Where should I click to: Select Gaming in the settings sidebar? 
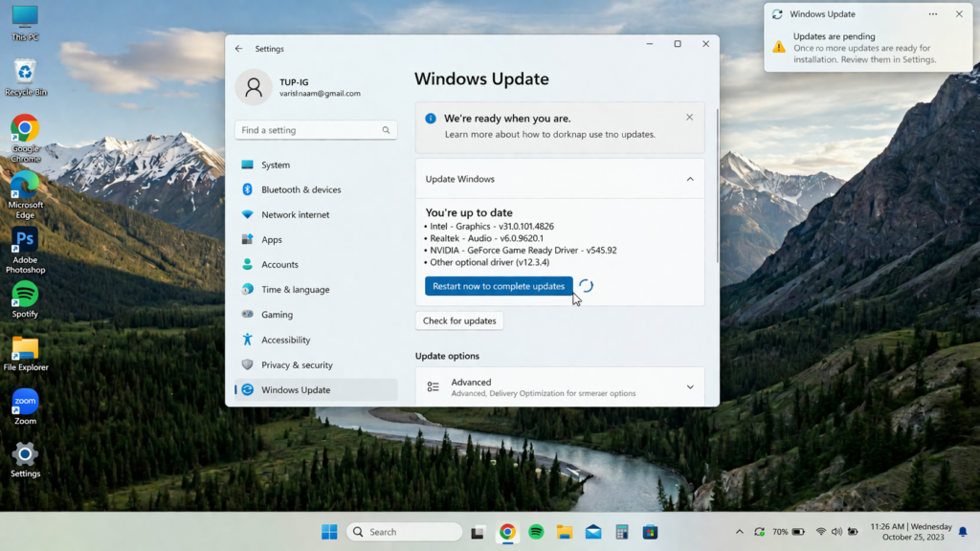click(277, 315)
